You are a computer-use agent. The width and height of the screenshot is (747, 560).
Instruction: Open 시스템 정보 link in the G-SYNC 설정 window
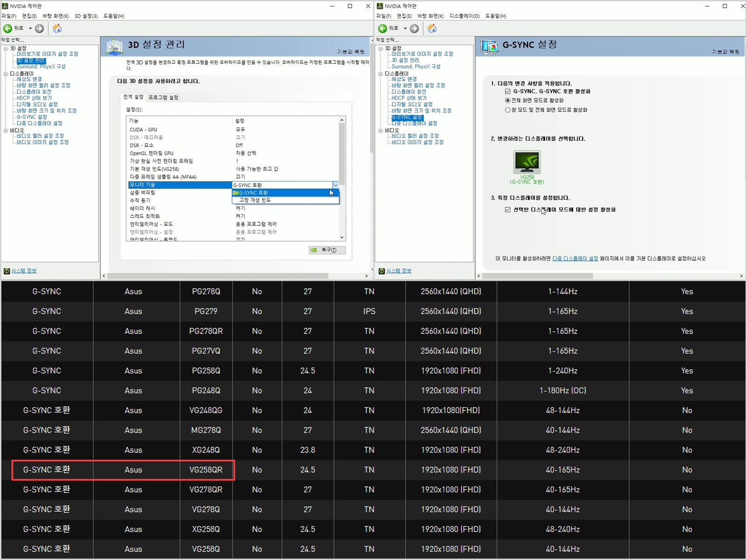(x=399, y=271)
